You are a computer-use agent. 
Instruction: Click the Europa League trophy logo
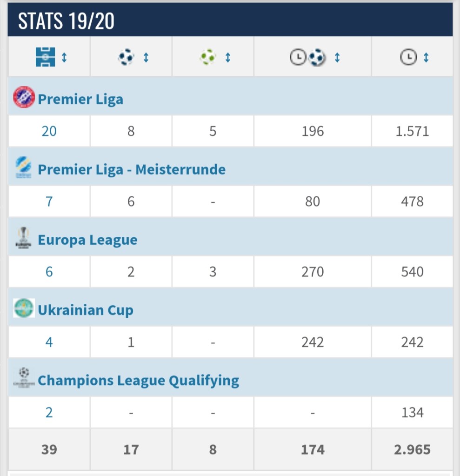[x=24, y=238]
